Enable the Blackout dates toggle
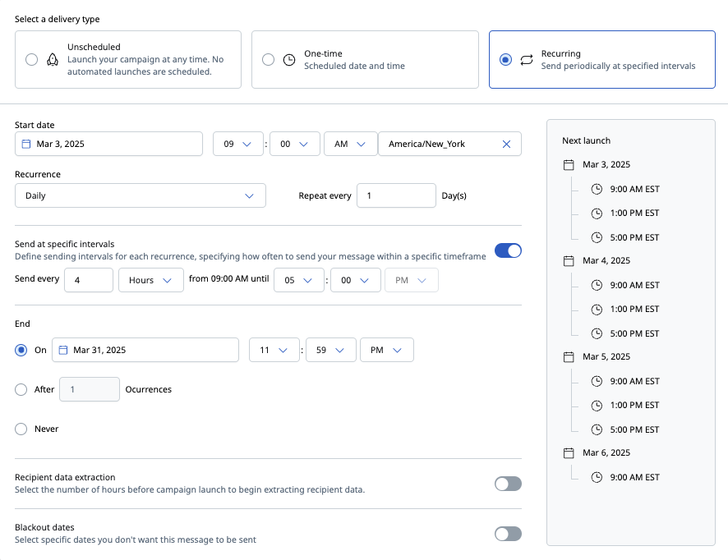 [508, 534]
